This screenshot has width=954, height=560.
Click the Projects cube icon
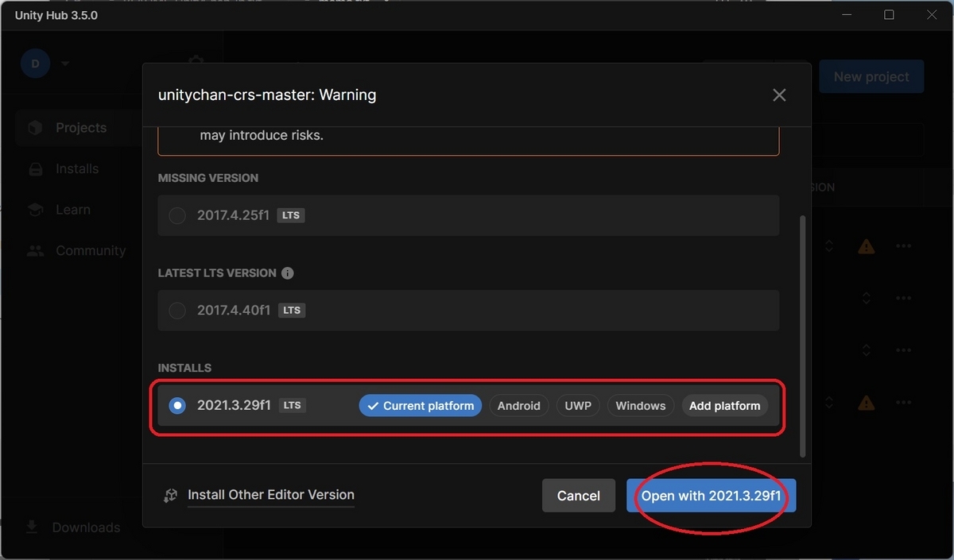coord(35,128)
